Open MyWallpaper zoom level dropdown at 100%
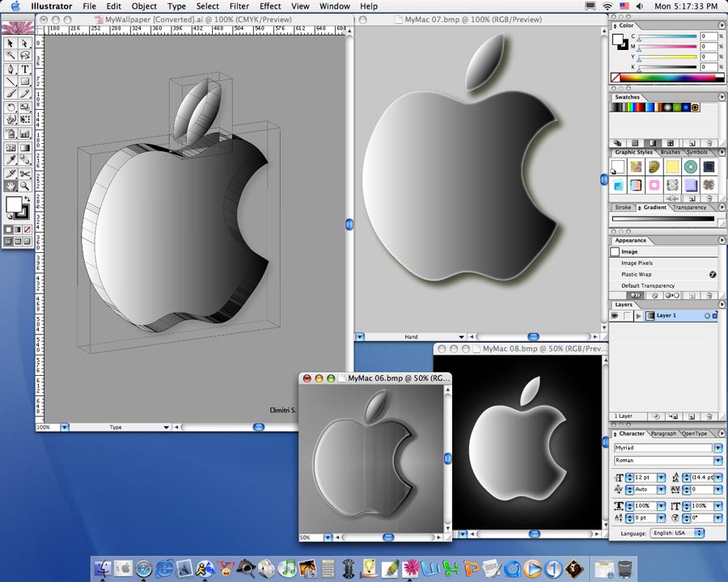728x582 pixels. (65, 427)
